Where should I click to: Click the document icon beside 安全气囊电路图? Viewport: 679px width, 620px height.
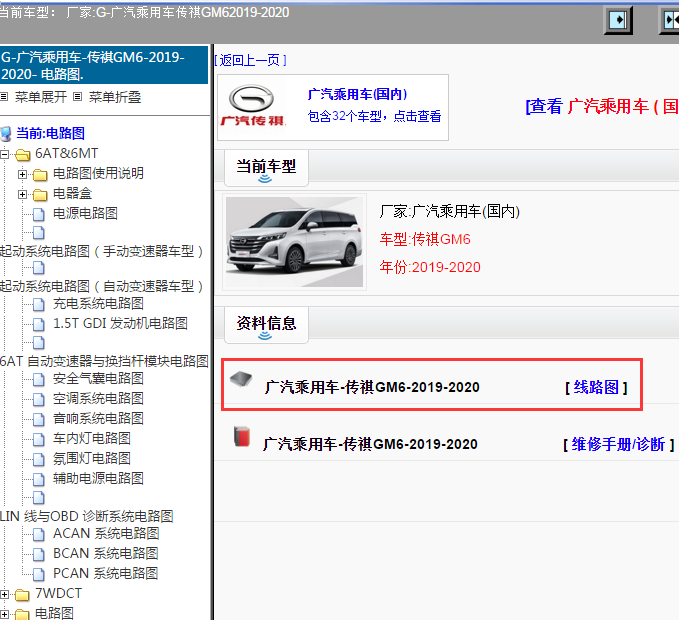tap(39, 380)
